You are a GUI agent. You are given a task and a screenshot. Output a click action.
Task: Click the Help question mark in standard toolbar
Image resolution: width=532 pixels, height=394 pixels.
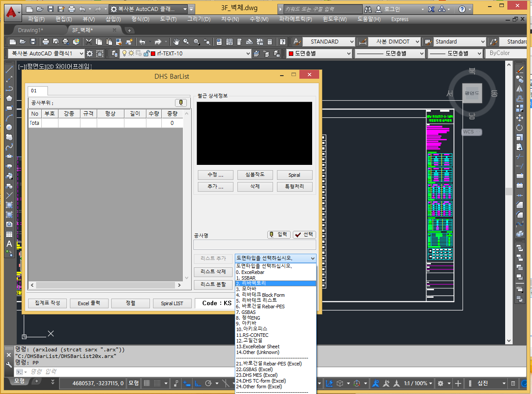point(283,42)
